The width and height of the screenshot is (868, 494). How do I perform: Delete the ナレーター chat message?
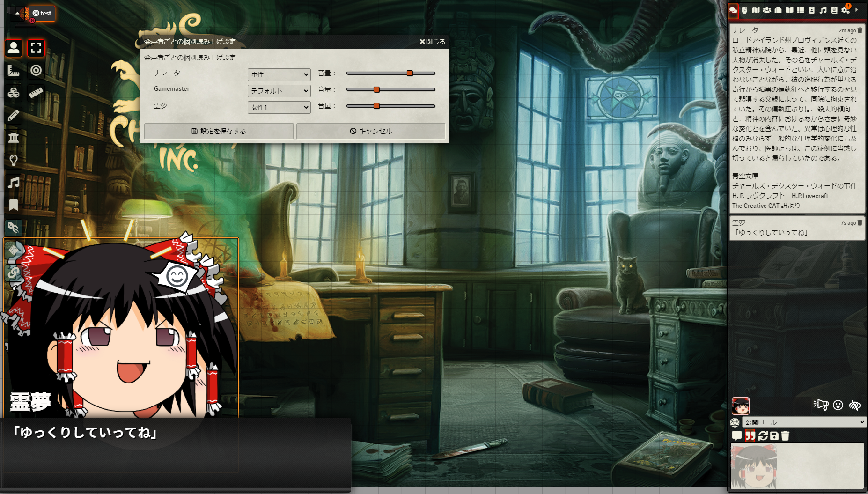point(860,30)
